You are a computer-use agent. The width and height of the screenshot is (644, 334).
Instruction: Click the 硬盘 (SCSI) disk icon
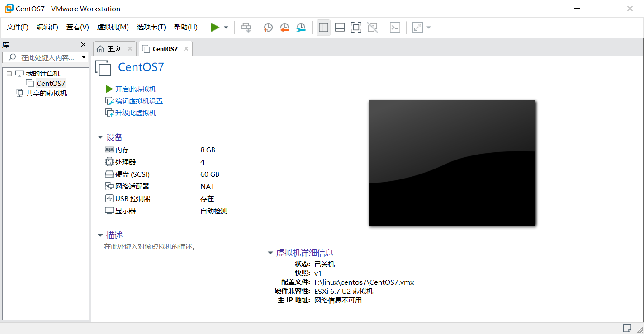pyautogui.click(x=109, y=174)
